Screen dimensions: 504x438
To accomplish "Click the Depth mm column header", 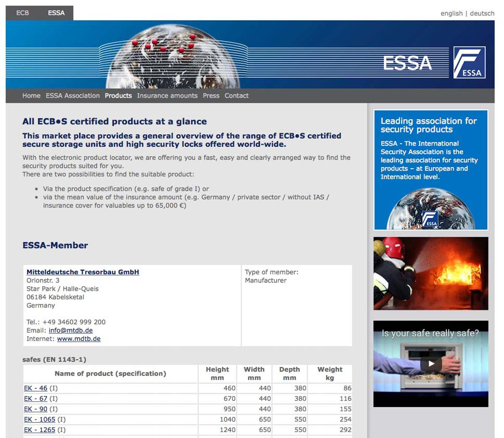I will (289, 373).
